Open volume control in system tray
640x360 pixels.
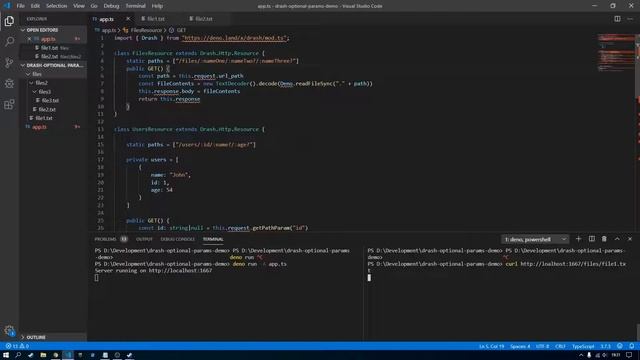604,355
